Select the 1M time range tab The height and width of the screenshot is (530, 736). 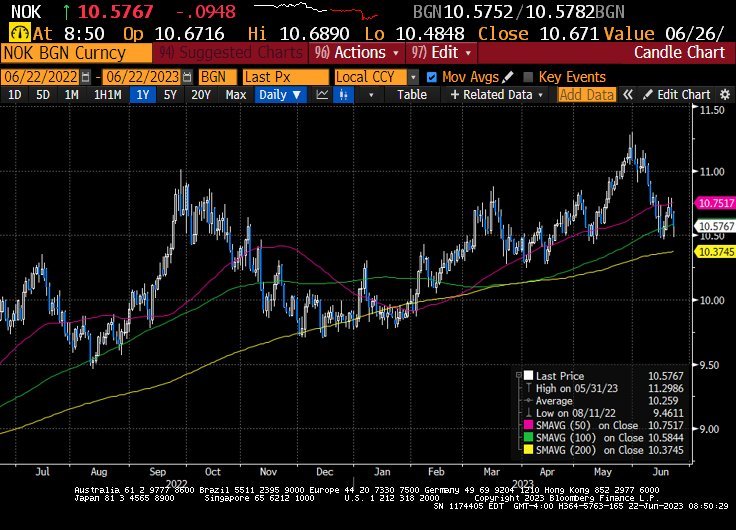(x=71, y=94)
